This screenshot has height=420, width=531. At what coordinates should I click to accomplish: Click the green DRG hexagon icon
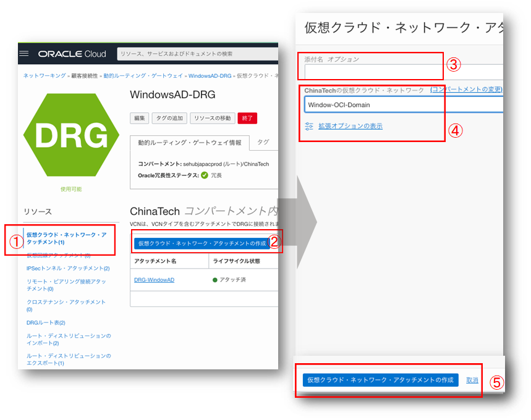[71, 135]
